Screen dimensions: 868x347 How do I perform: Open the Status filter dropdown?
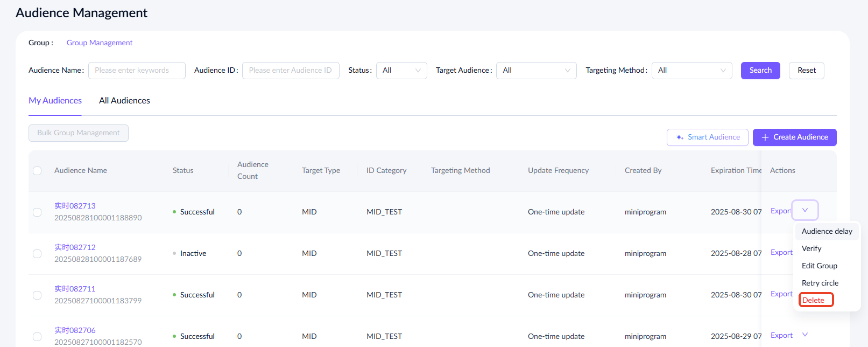pyautogui.click(x=401, y=71)
